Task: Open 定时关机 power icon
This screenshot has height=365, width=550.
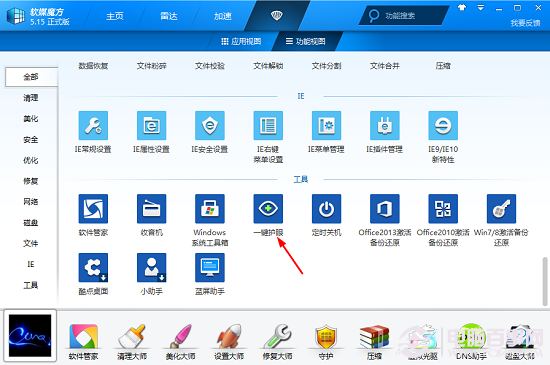Action: pos(326,209)
